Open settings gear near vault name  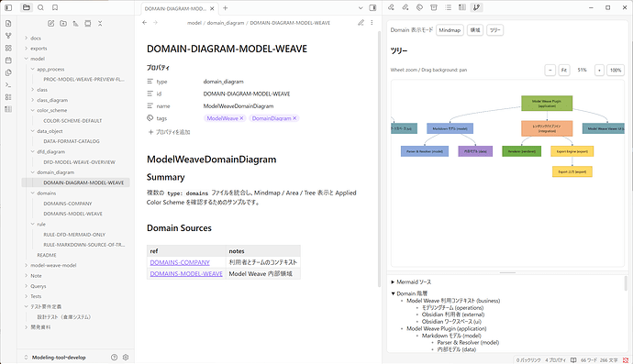pos(126,358)
